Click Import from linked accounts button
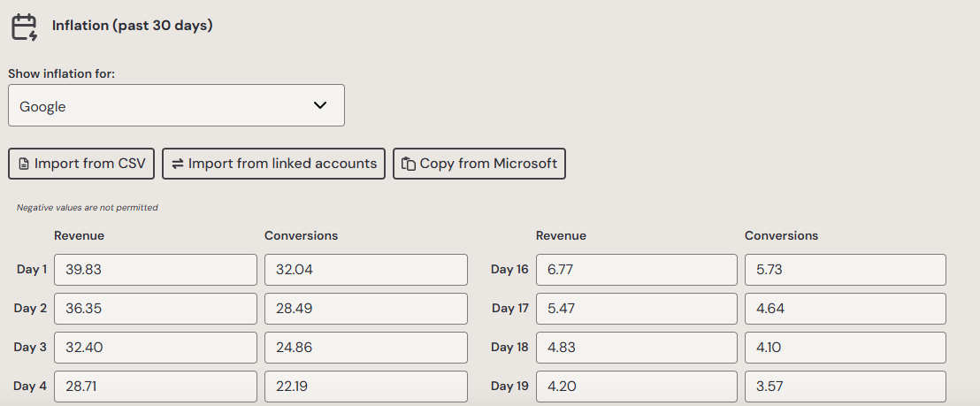The height and width of the screenshot is (406, 980). (274, 164)
